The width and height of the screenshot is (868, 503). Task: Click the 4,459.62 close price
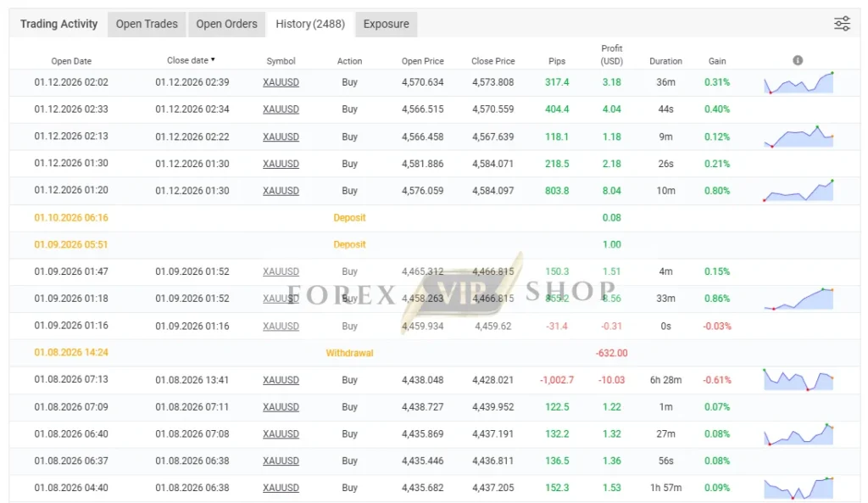click(x=493, y=327)
